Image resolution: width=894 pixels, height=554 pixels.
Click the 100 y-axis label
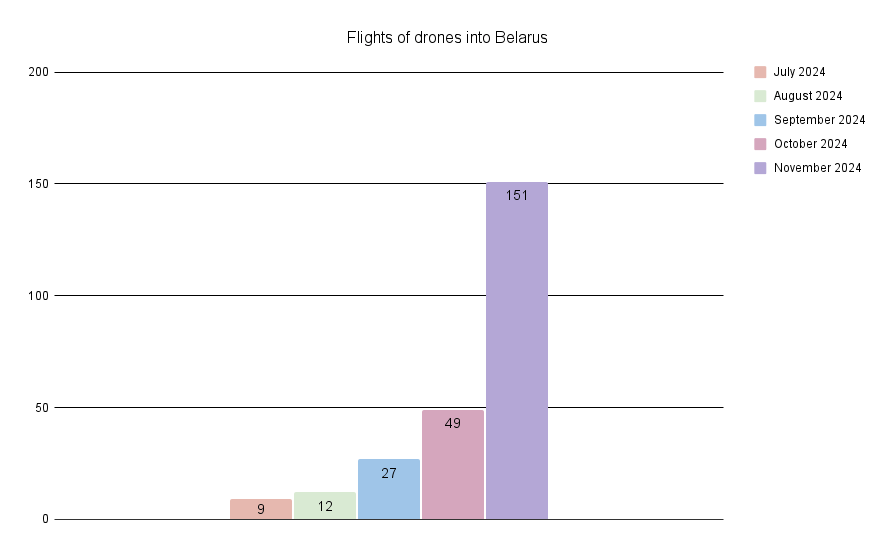click(x=38, y=296)
